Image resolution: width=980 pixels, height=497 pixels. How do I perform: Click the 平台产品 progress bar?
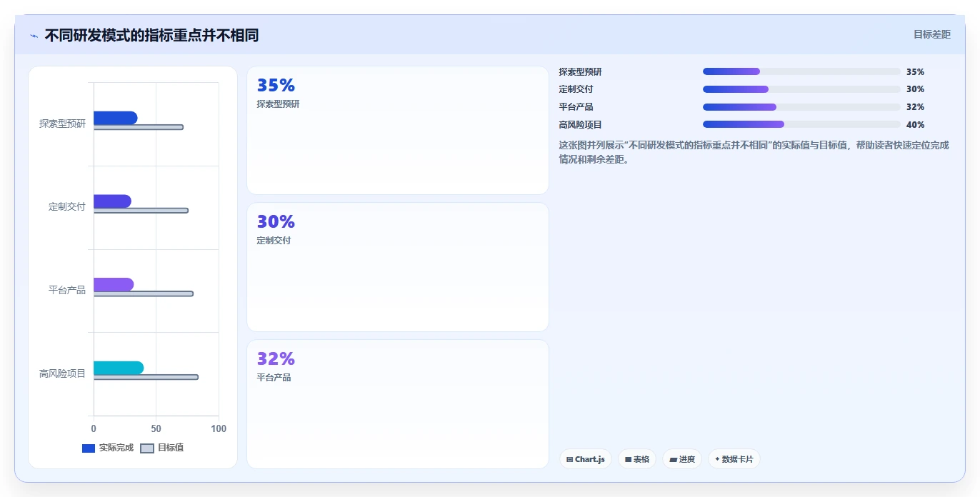(x=801, y=107)
